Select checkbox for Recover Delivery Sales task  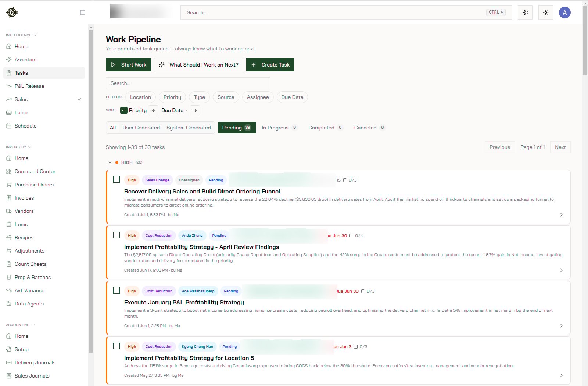coord(116,179)
